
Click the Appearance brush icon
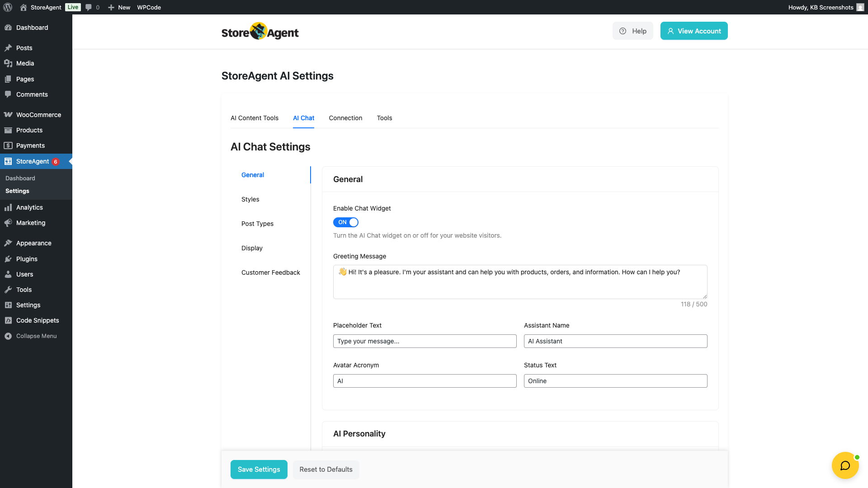pos(8,243)
